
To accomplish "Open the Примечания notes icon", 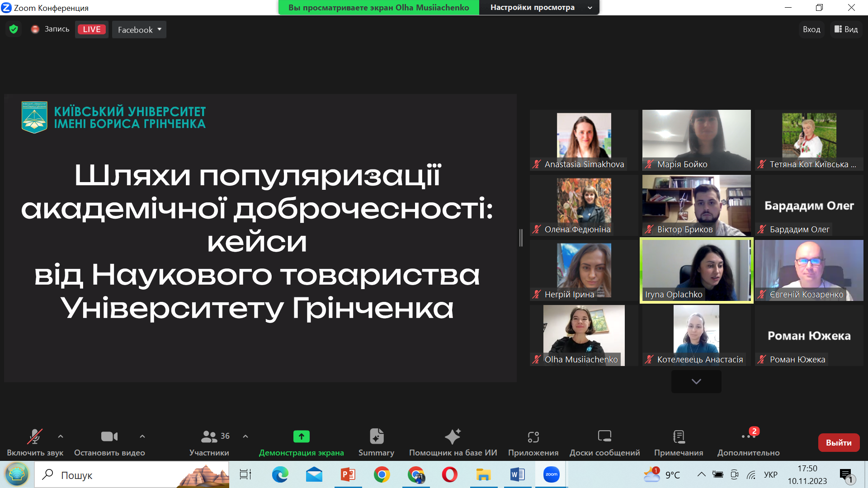I will point(679,436).
